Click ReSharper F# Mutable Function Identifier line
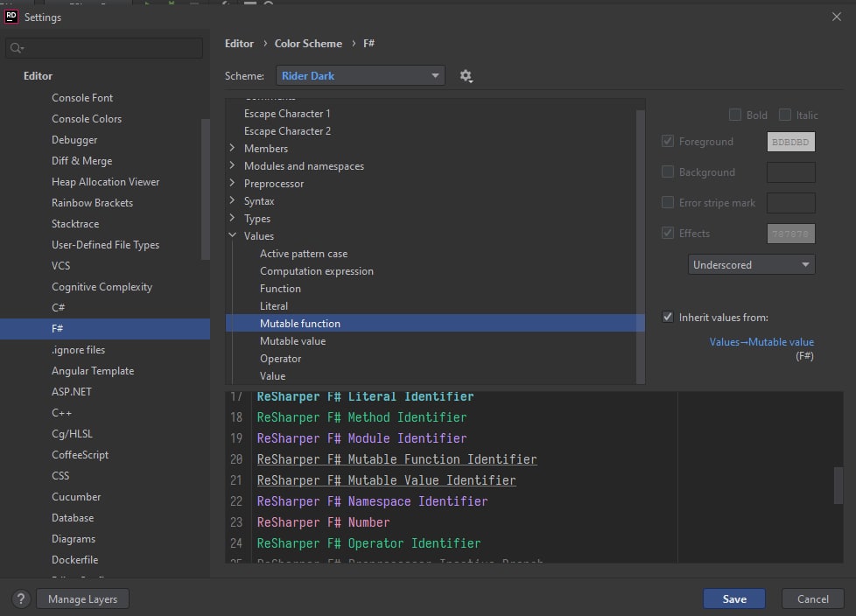Image resolution: width=856 pixels, height=616 pixels. coord(396,459)
